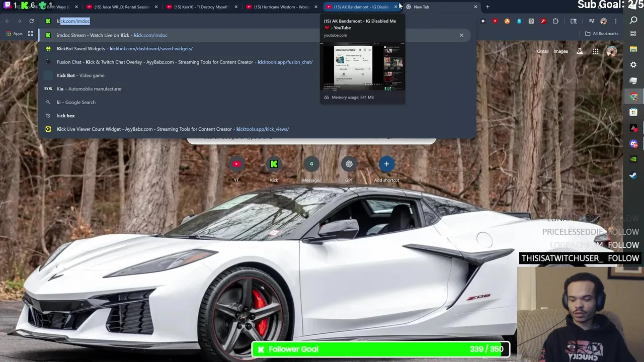The width and height of the screenshot is (644, 362).
Task: Open the Images link
Action: coord(560,51)
